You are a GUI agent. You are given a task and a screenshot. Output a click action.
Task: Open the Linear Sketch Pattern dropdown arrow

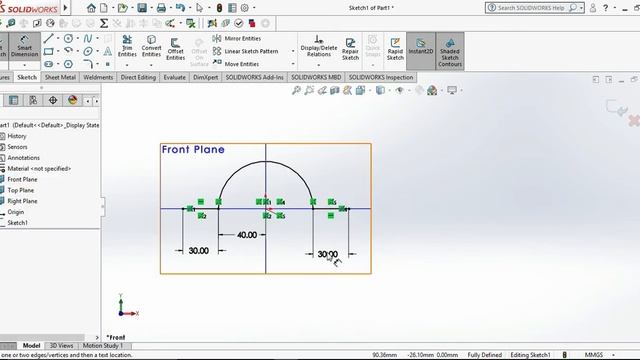(293, 51)
